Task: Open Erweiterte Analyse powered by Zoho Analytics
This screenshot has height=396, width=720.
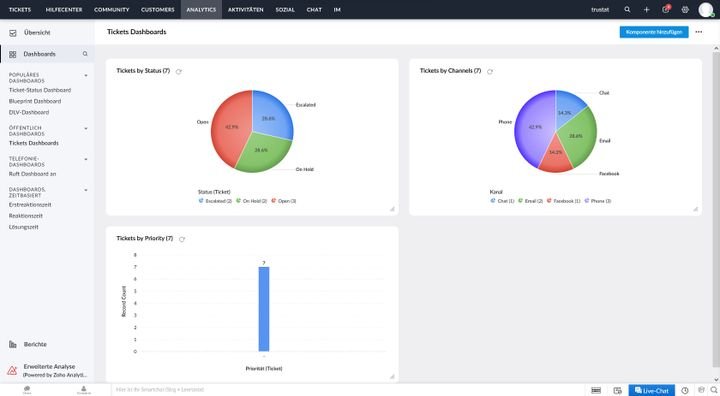Action: coord(48,370)
